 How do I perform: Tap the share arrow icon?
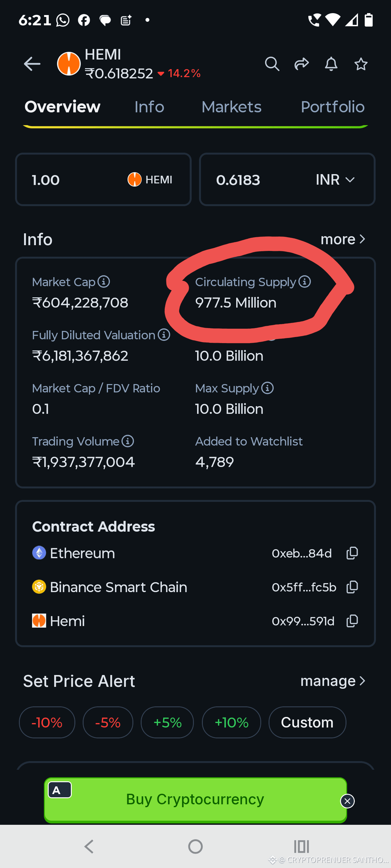[x=302, y=64]
